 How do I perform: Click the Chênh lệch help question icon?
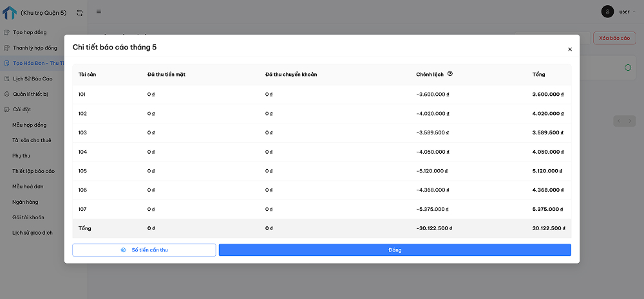(450, 74)
